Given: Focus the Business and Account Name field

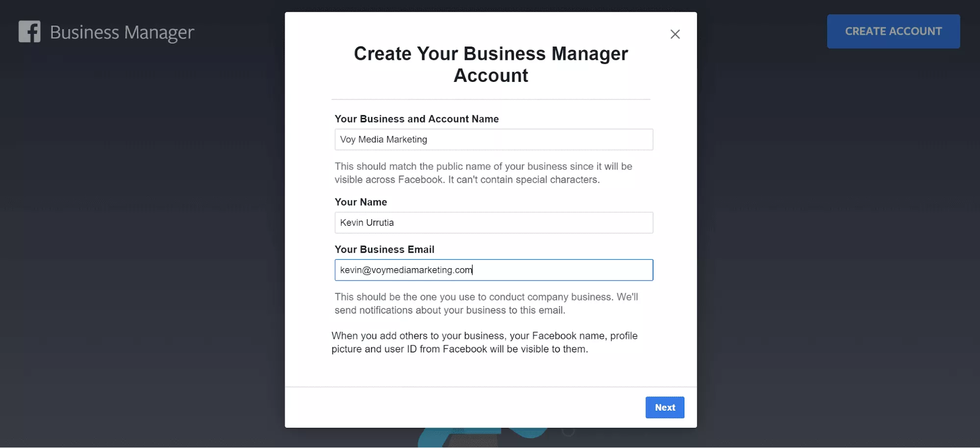Looking at the screenshot, I should point(494,140).
